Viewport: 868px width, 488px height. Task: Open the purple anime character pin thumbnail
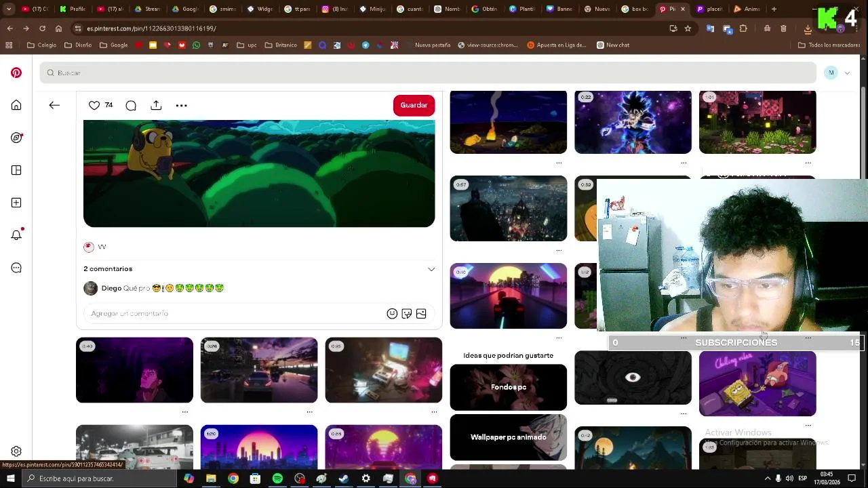coord(134,370)
